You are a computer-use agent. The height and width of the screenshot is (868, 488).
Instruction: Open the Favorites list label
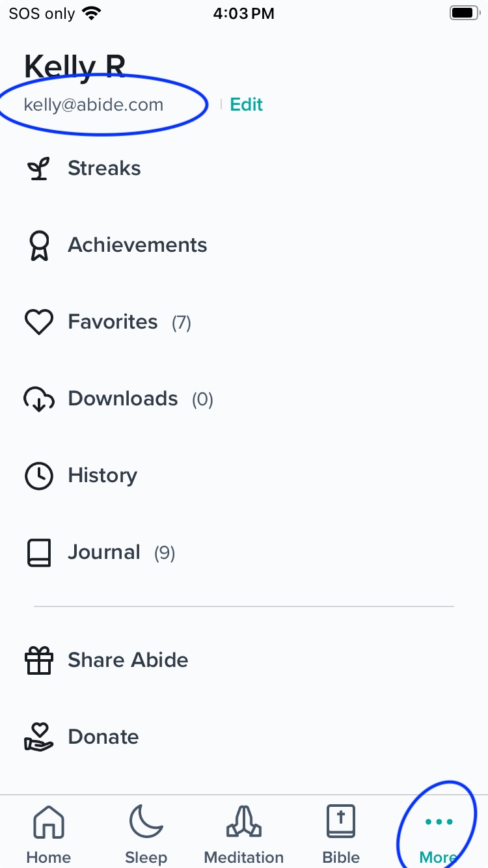(113, 322)
